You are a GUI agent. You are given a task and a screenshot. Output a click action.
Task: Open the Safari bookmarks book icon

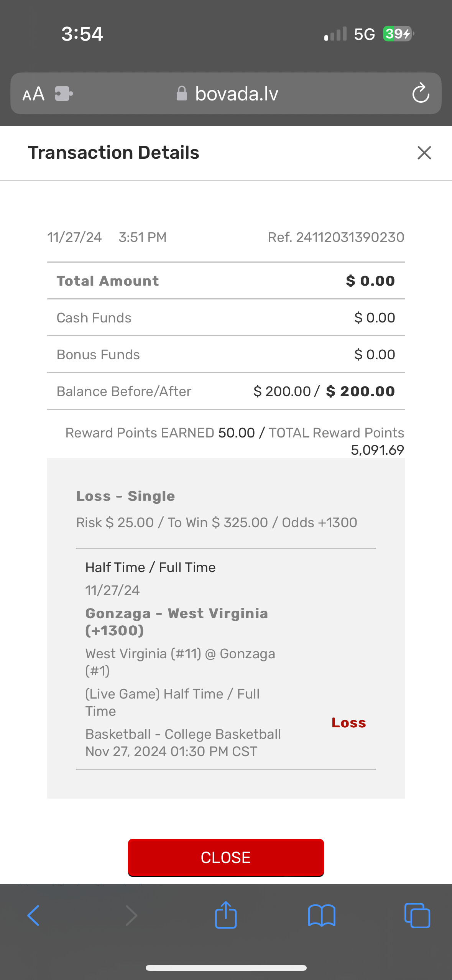tap(322, 916)
